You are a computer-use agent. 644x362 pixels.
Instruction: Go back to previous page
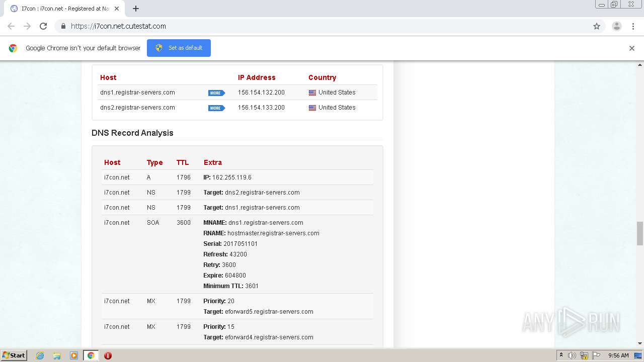(x=11, y=26)
